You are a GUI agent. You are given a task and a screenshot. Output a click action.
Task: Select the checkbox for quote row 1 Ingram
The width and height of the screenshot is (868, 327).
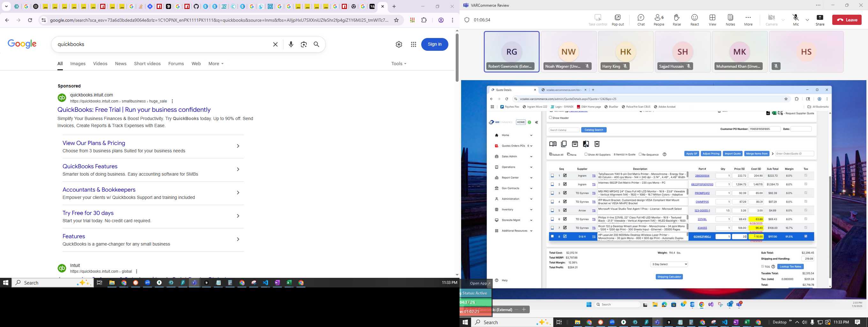[552, 176]
